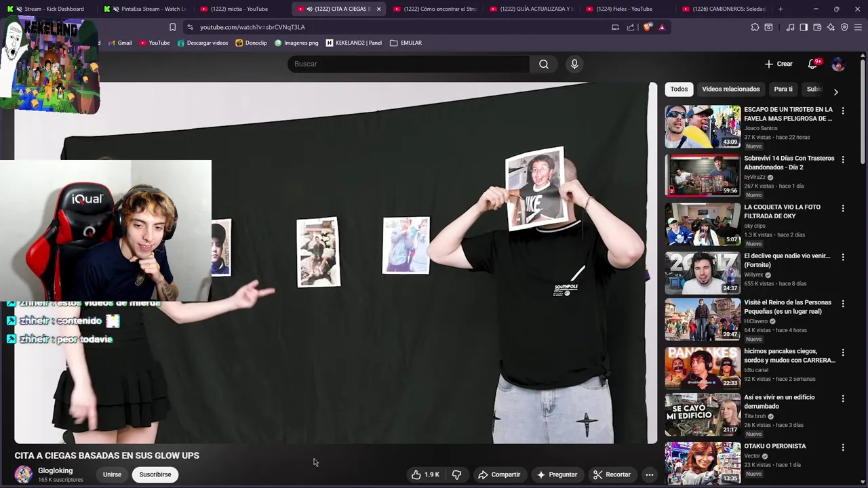Click the Brave Rewards triangle icon
868x488 pixels.
point(662,27)
